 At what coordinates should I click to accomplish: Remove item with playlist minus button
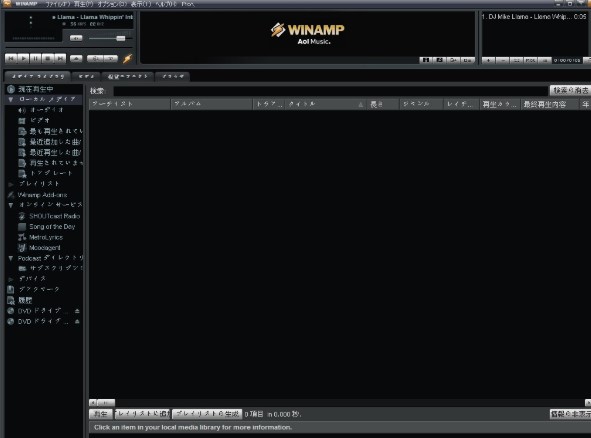coord(503,60)
